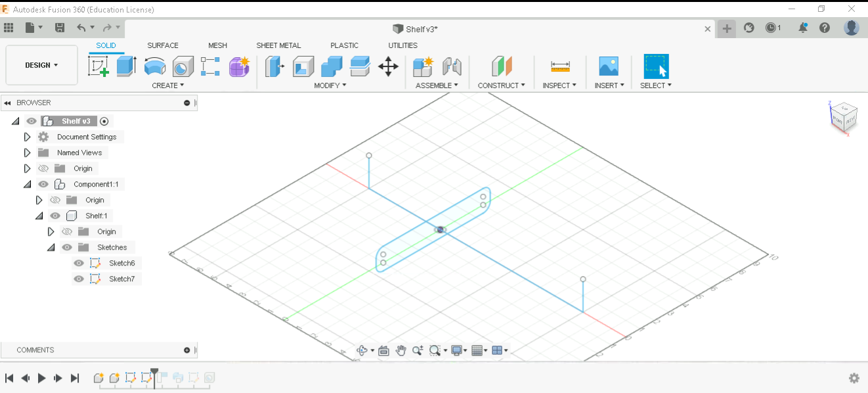Select the Shell tool

(303, 66)
